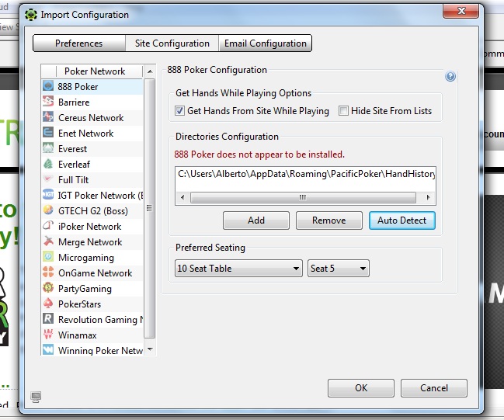Click the Cereus Network icon
The height and width of the screenshot is (420, 504).
tap(48, 117)
